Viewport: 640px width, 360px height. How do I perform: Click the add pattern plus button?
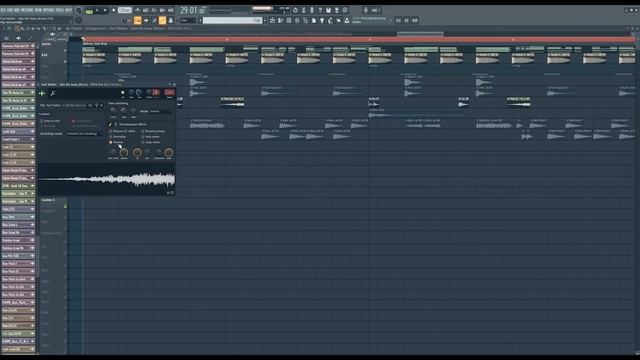click(265, 20)
